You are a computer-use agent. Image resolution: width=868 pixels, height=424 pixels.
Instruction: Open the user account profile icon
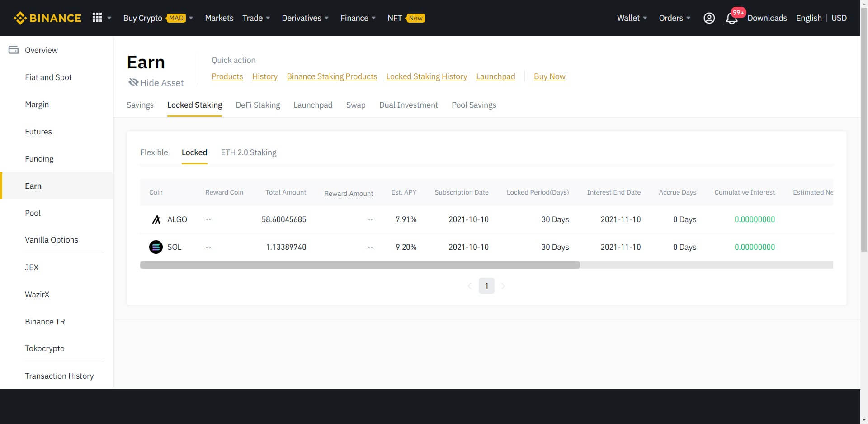709,18
